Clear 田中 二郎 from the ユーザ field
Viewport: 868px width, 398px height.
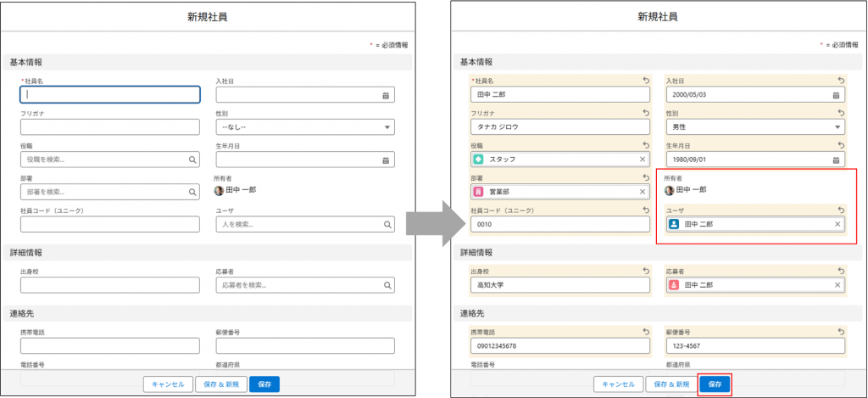point(837,225)
